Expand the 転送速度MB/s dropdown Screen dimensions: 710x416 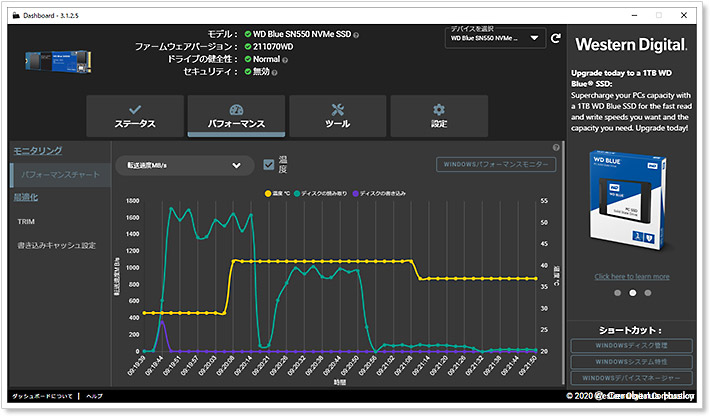tap(185, 166)
